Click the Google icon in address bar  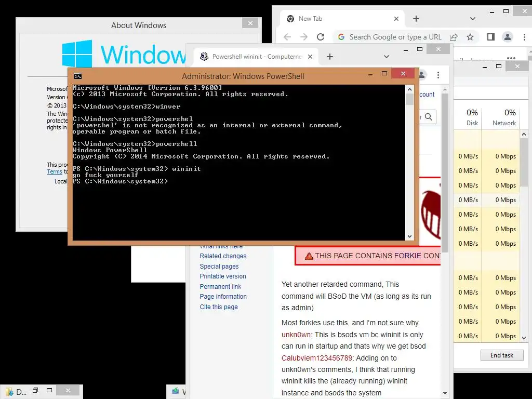tap(341, 37)
